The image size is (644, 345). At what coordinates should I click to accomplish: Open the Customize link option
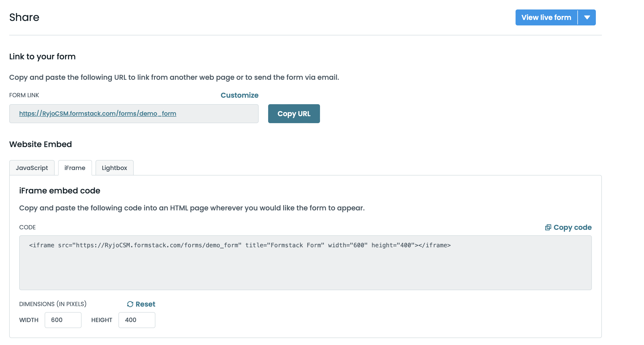[239, 95]
